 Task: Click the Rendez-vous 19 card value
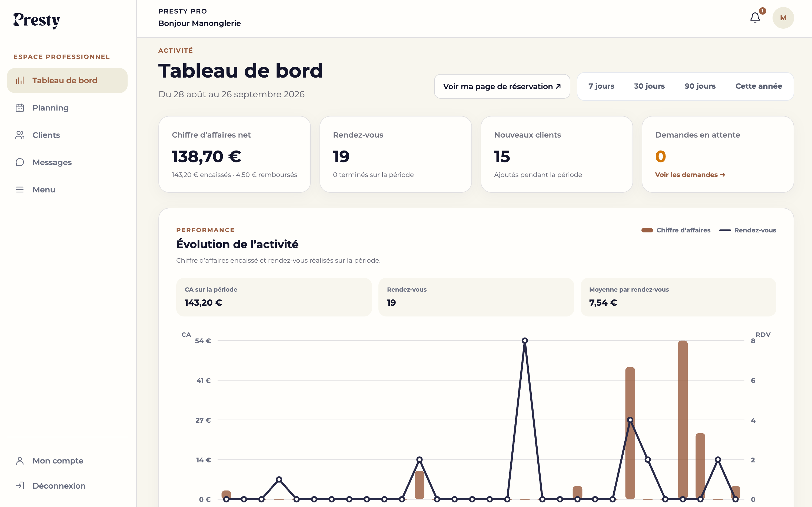click(341, 156)
